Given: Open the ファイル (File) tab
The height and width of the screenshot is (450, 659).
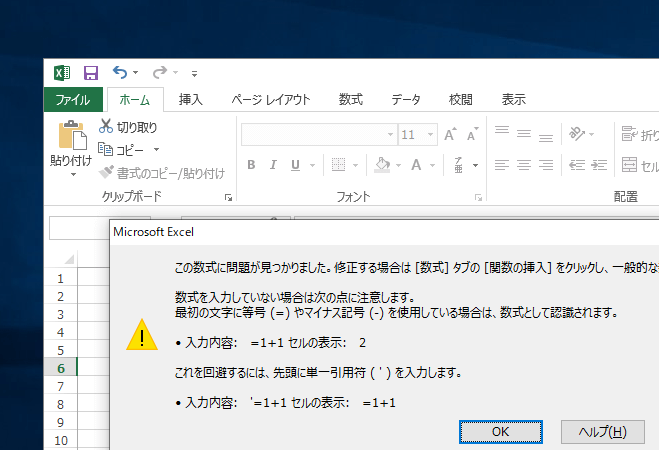Looking at the screenshot, I should click(73, 99).
